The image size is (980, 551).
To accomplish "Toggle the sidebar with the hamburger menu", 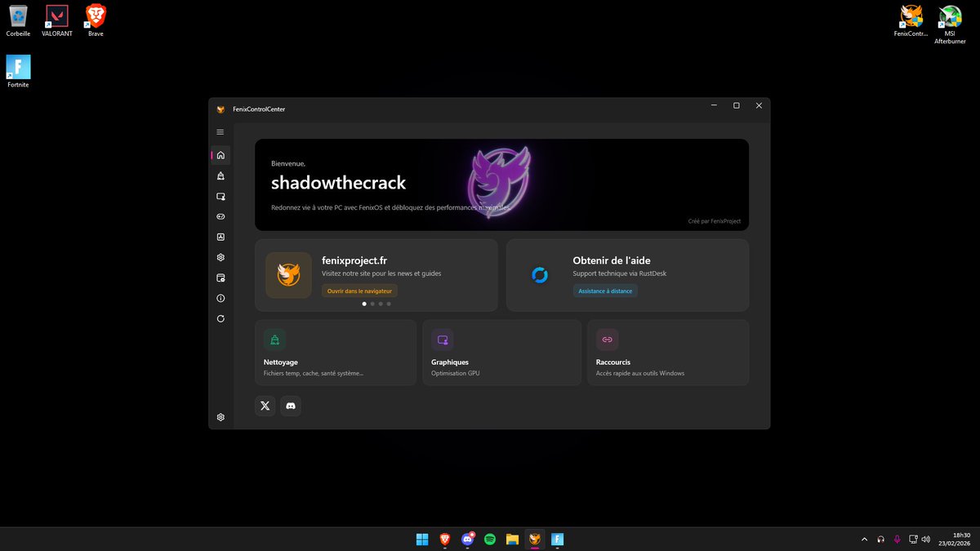I will pos(220,131).
